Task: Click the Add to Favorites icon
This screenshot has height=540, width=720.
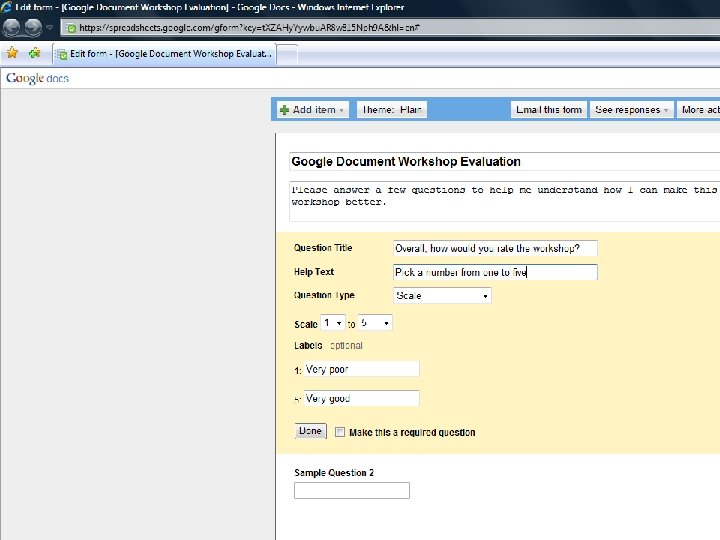Action: click(34, 53)
